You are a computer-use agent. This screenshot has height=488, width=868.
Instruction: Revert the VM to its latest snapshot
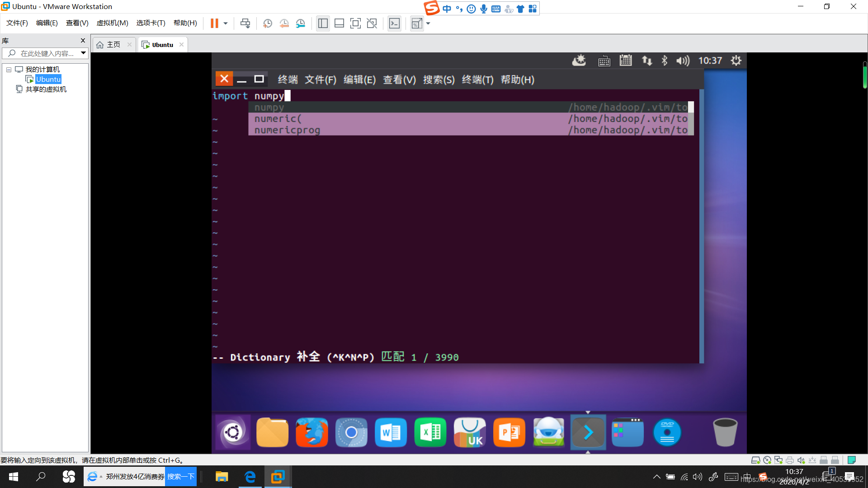[284, 23]
